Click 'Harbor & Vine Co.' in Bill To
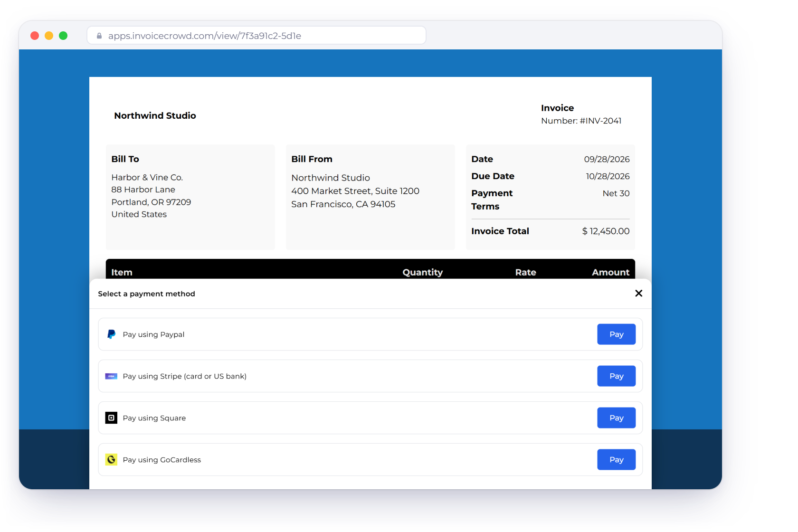This screenshot has height=532, width=798. pos(147,177)
